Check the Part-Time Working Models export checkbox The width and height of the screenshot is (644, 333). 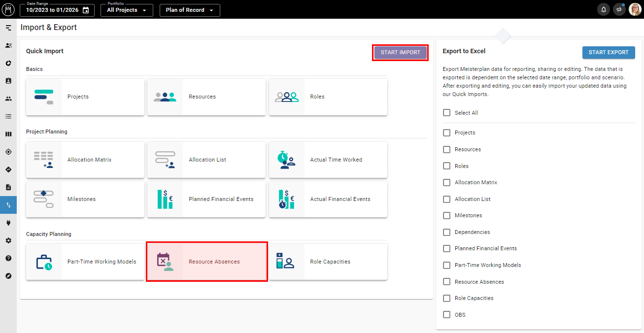point(447,265)
